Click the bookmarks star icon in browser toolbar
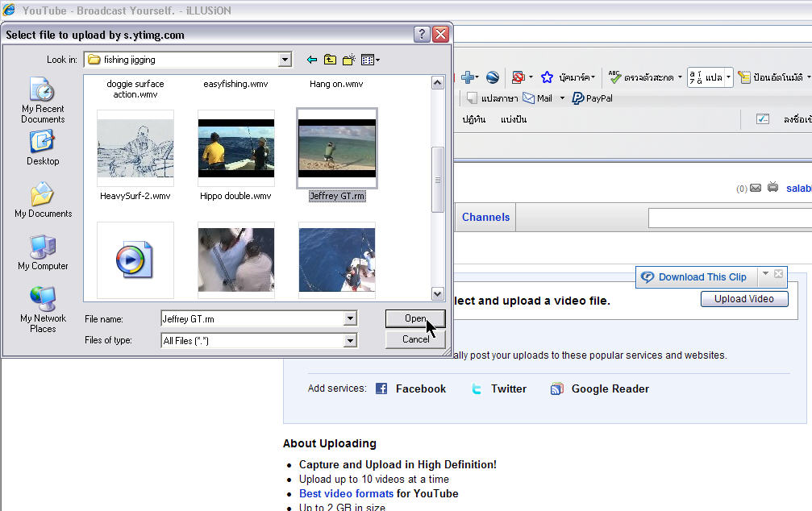 [547, 77]
